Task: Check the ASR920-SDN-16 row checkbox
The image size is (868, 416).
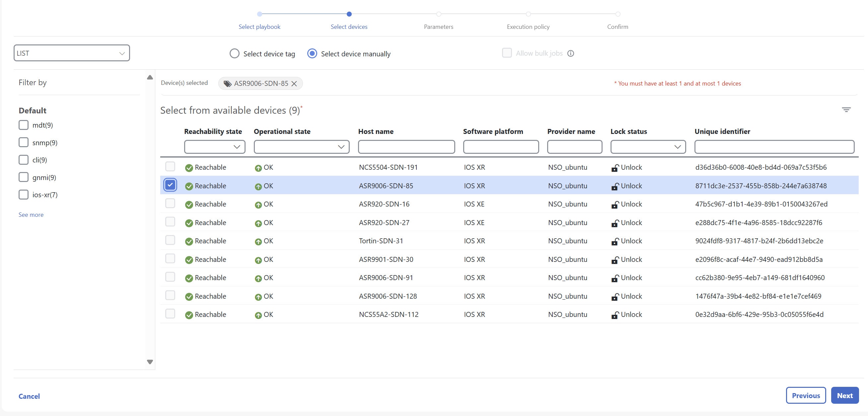Action: (170, 203)
